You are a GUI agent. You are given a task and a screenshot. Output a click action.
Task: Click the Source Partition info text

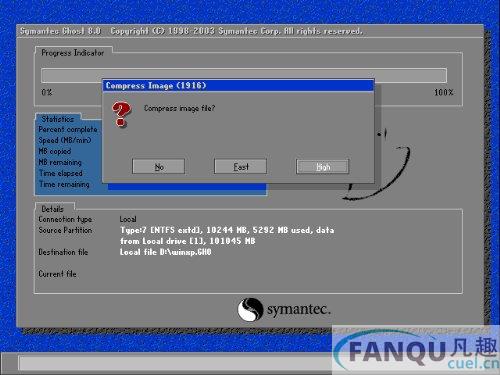(227, 235)
